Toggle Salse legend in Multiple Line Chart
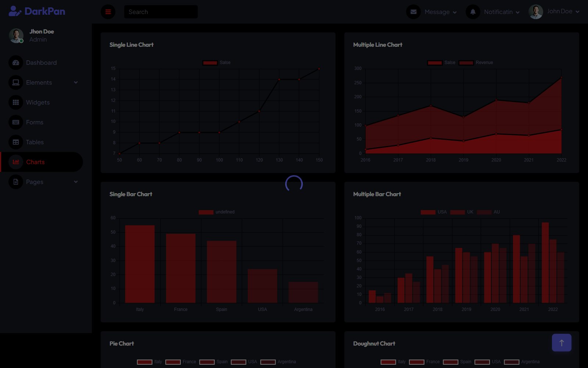Viewport: 588px width, 368px height. tap(441, 63)
